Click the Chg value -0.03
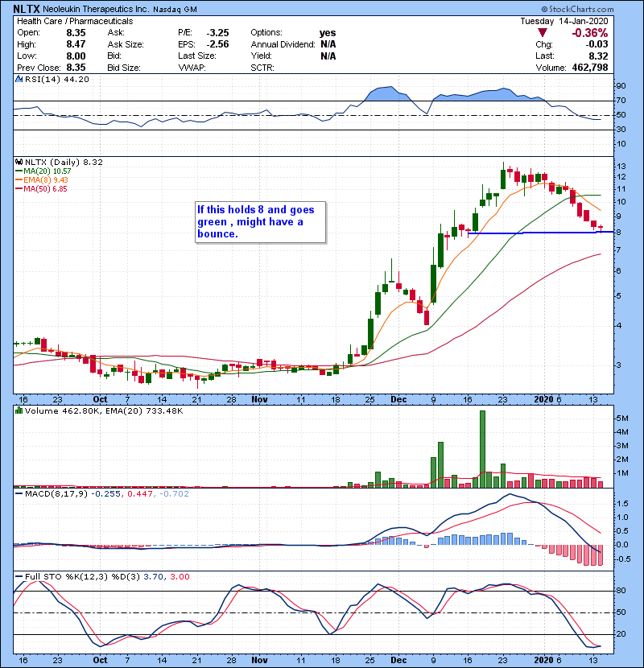Screen dimensions: 644x668 click(x=597, y=44)
